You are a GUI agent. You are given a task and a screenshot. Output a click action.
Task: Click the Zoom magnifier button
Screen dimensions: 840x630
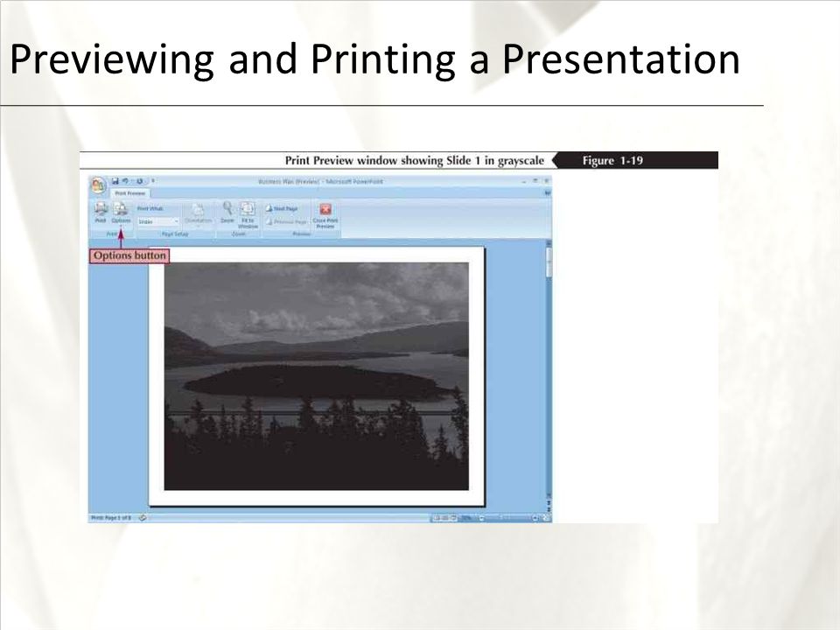point(227,212)
